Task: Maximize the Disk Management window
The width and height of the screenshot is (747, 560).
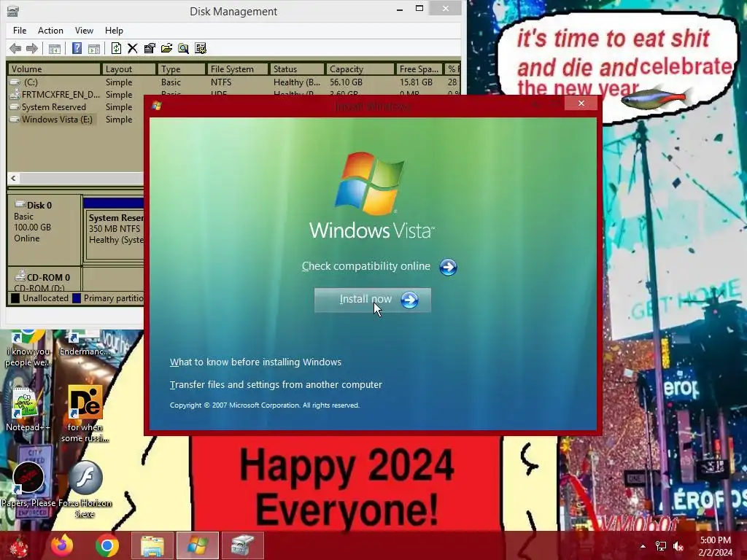Action: [419, 8]
